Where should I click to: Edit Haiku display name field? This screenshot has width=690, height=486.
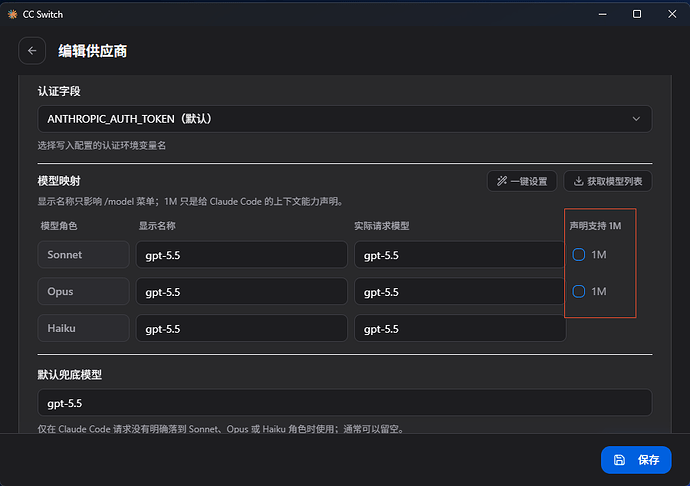(x=242, y=328)
